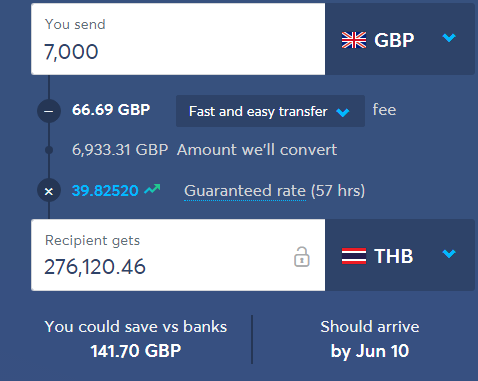This screenshot has width=478, height=381.
Task: Click the 141.70 GBP savings figure
Action: (x=136, y=351)
